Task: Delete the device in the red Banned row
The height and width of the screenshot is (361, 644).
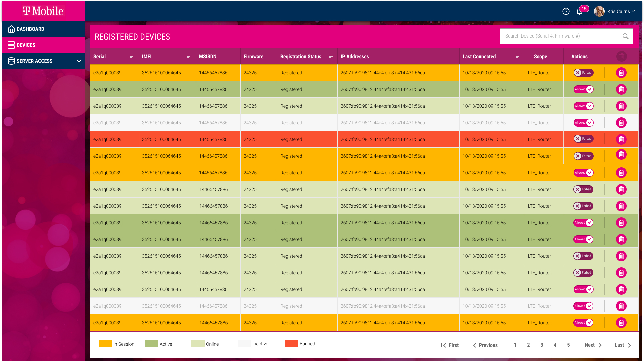Action: (x=621, y=139)
